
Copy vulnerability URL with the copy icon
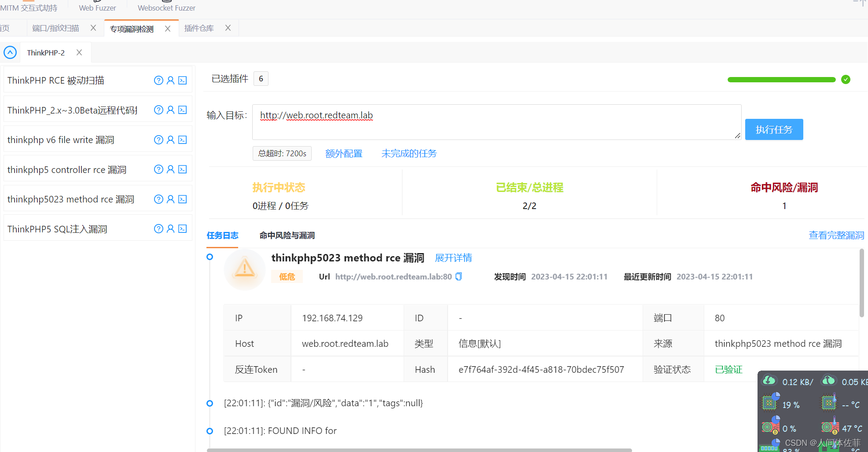[458, 276]
